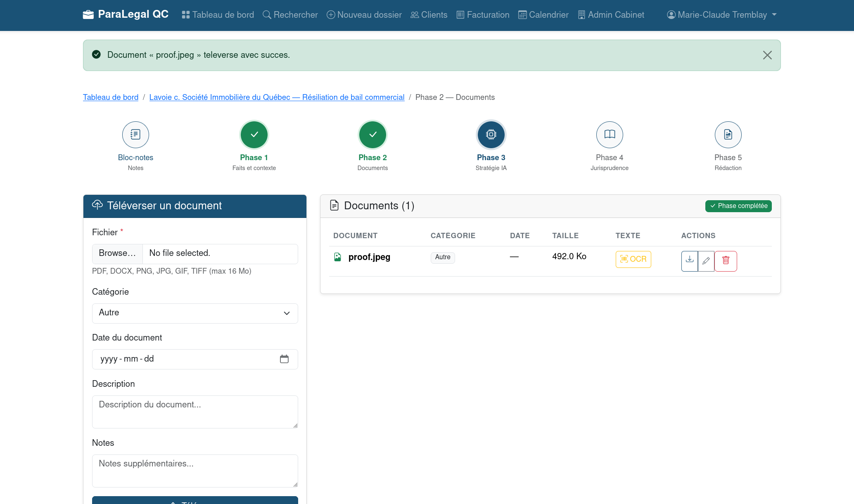Go to Phase 3 Stratégie IA icon
This screenshot has height=504, width=854.
pos(491,135)
